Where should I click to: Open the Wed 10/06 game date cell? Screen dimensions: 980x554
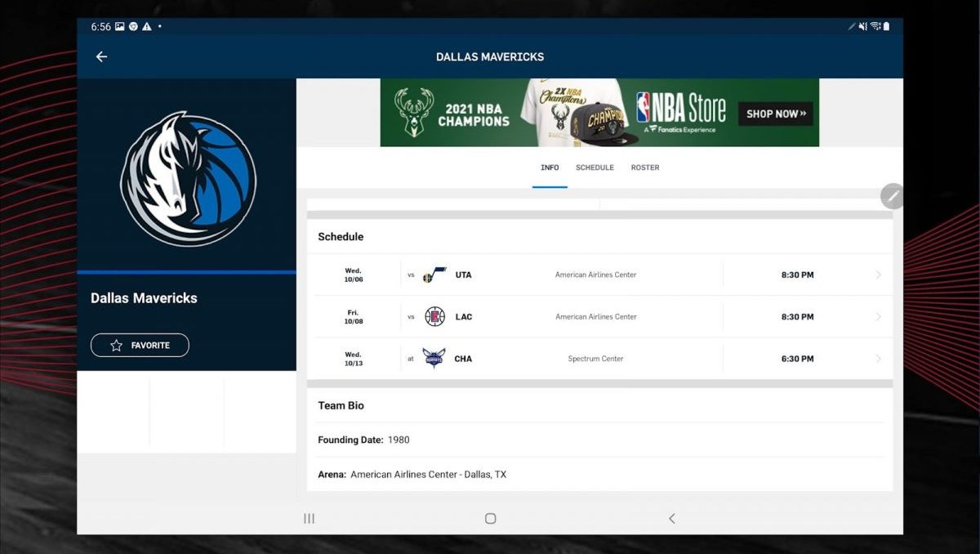pyautogui.click(x=353, y=275)
